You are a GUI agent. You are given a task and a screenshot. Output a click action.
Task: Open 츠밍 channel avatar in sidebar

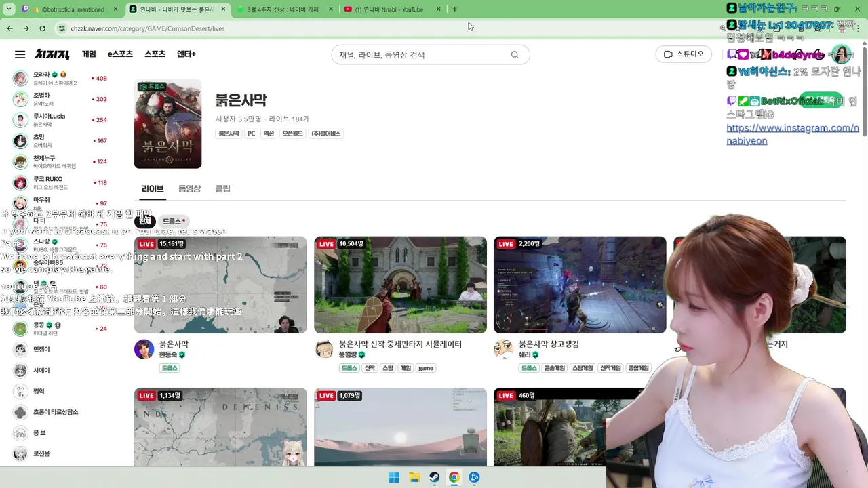coord(21,141)
